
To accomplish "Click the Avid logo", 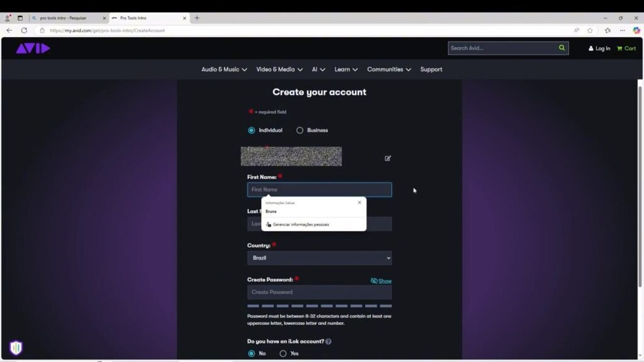I will click(x=33, y=48).
